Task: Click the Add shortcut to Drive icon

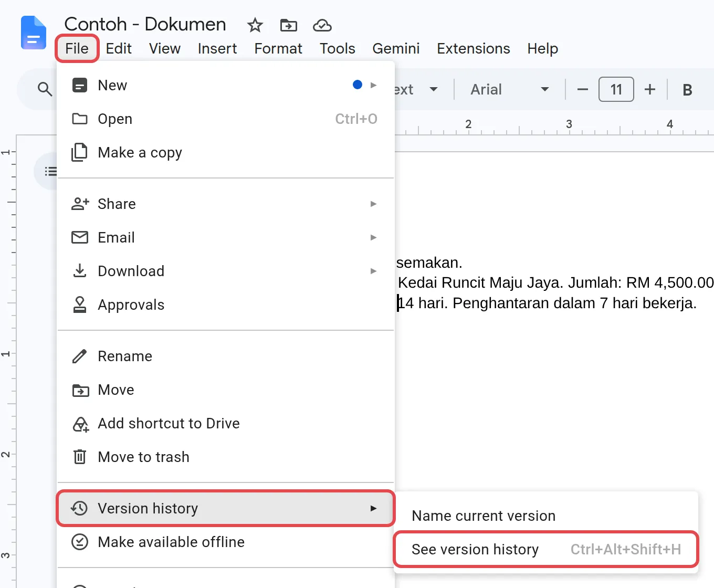Action: tap(80, 424)
